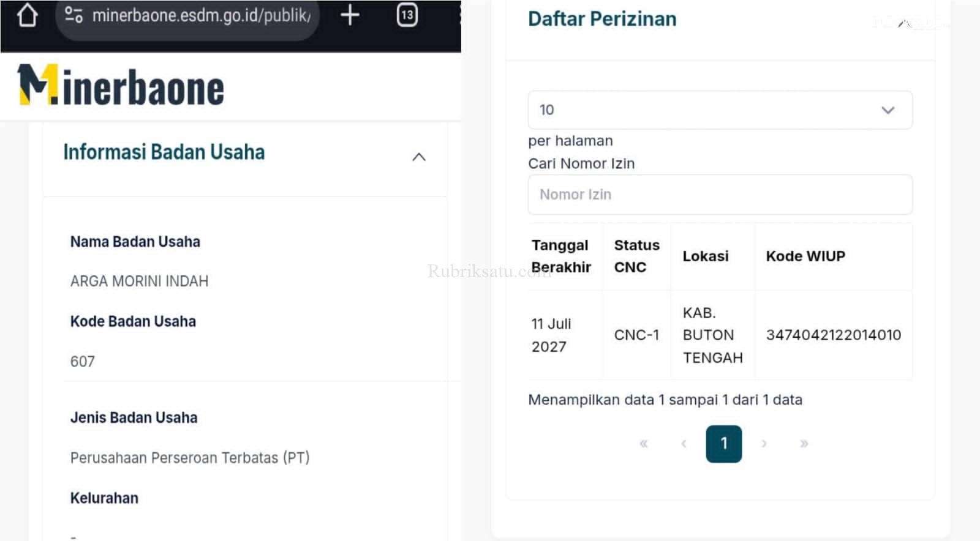Focus the Nomor Izin search field
This screenshot has width=980, height=541.
pos(720,195)
